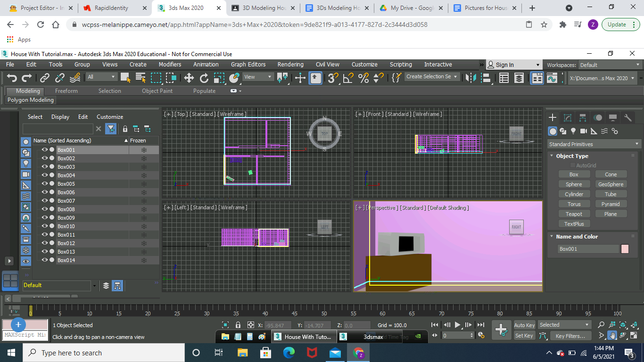Activate the Select and Link chain icon
Viewport: 644px width, 362px height.
tap(45, 78)
